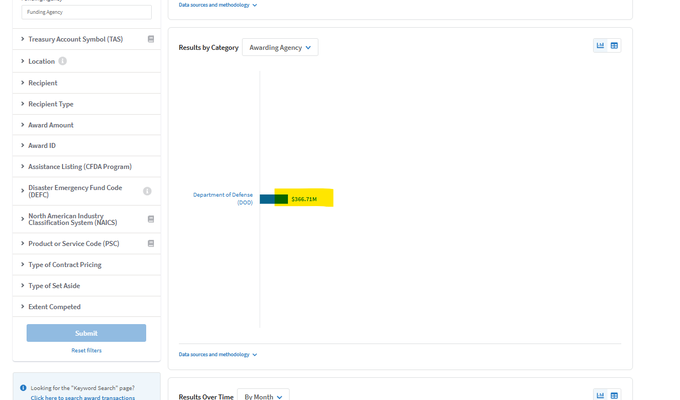Switch Results by Category to table view

(x=614, y=45)
